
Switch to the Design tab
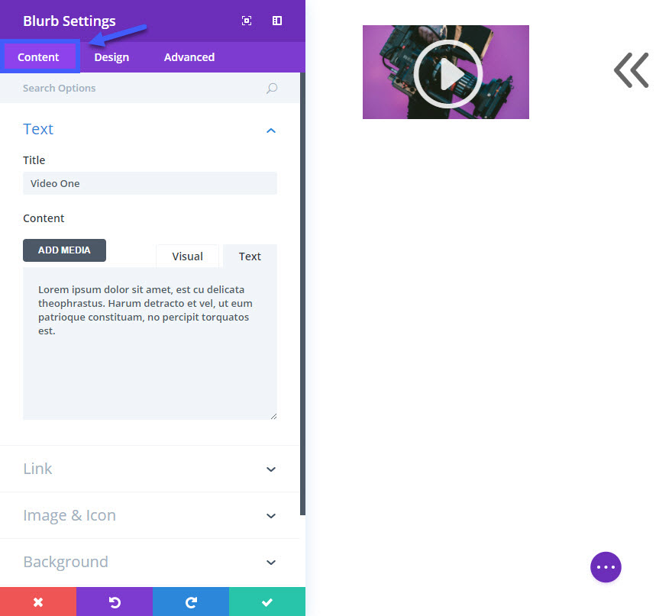(111, 57)
